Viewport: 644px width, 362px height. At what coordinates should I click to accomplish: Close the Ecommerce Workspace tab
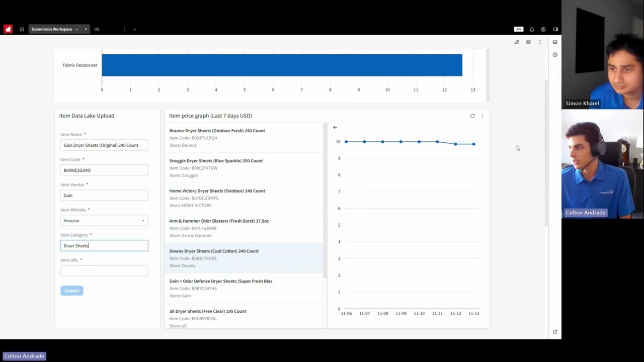tap(86, 29)
